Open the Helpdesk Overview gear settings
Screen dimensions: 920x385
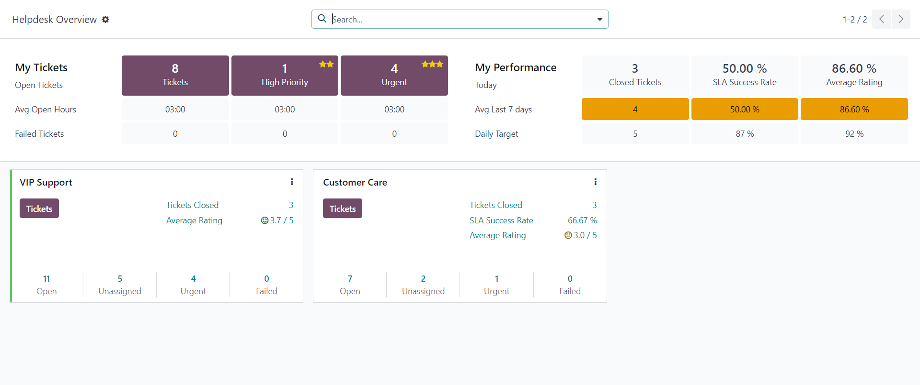(106, 19)
